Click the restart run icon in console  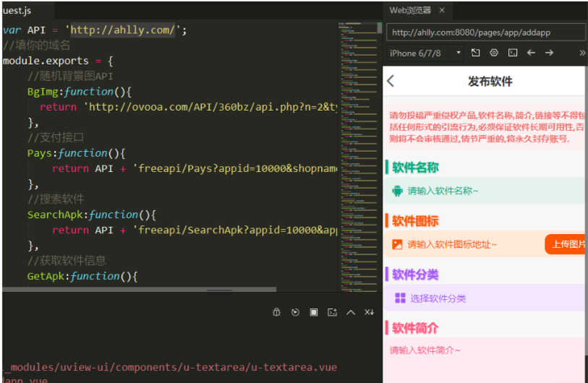pos(295,312)
